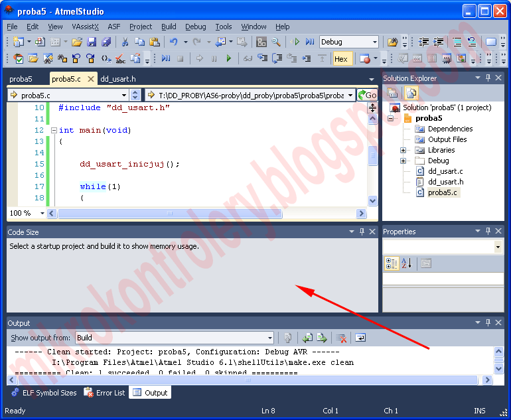Open the VAssistX menu

coord(85,27)
